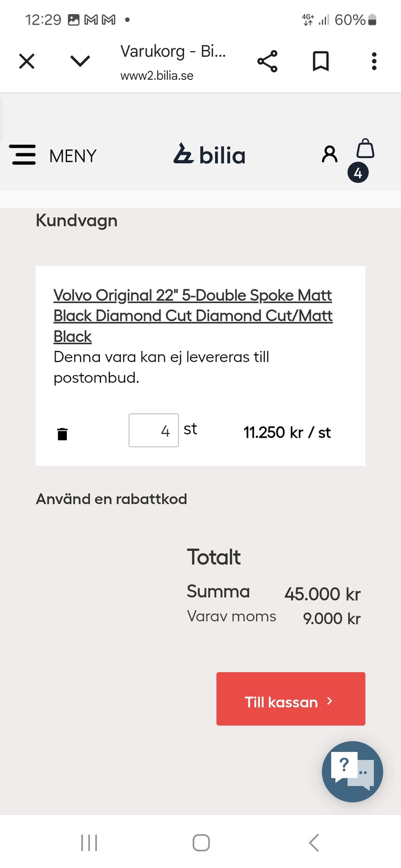The image size is (401, 868).
Task: Go to Bilia home via logo
Action: (209, 154)
